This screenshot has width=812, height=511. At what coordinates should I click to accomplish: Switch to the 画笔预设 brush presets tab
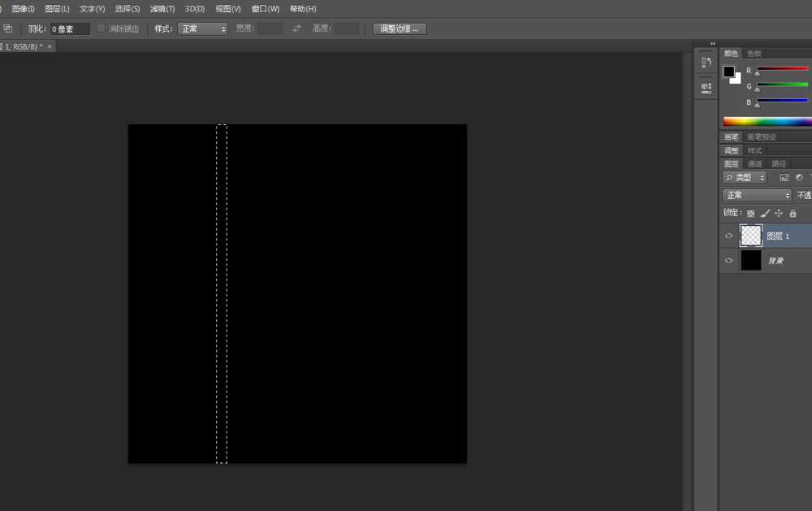pos(762,137)
